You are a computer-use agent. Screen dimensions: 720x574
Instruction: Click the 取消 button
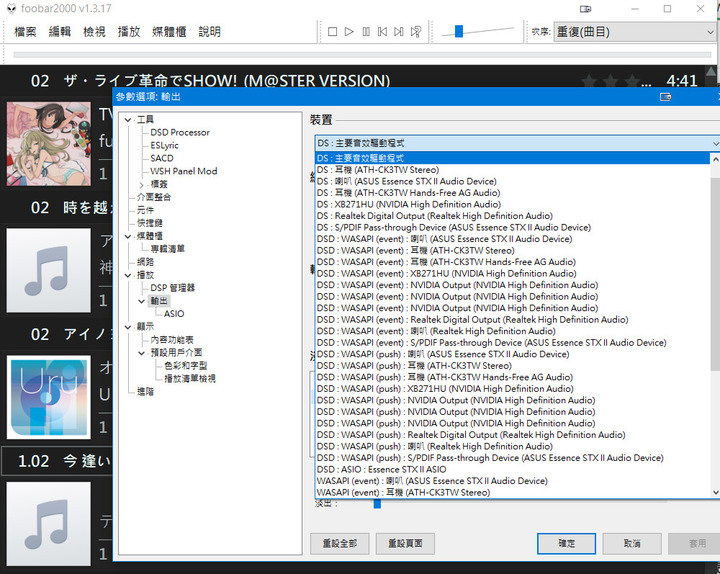coord(632,544)
